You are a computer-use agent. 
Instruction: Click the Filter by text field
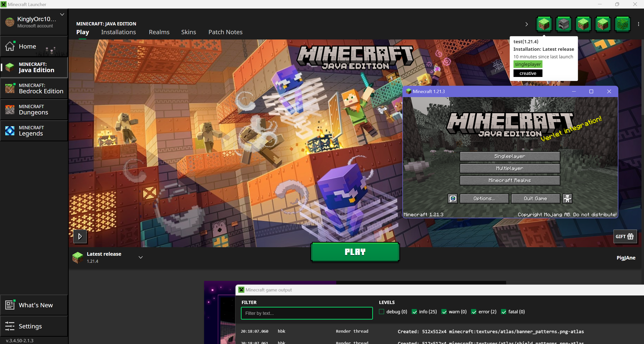pyautogui.click(x=307, y=313)
